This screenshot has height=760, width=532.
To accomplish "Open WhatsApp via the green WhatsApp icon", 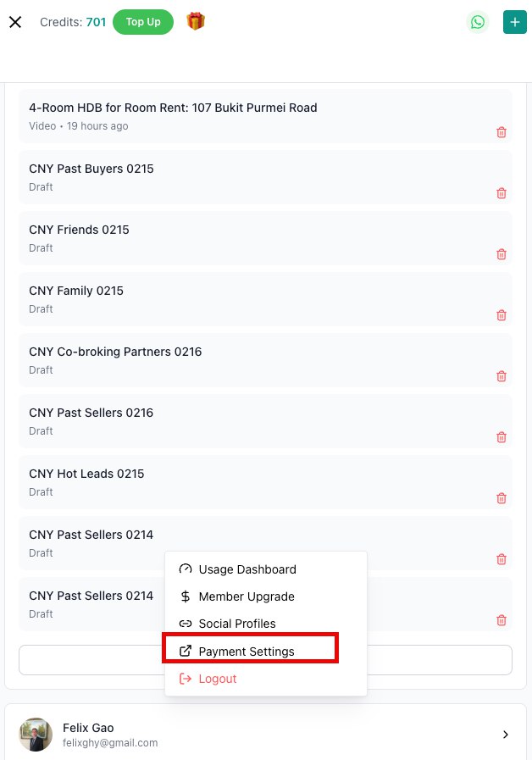I will pos(477,22).
